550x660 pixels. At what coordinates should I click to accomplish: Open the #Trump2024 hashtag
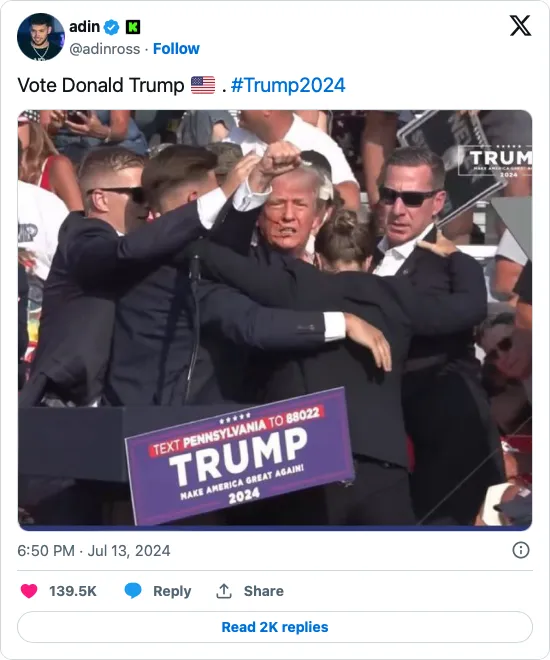click(288, 85)
